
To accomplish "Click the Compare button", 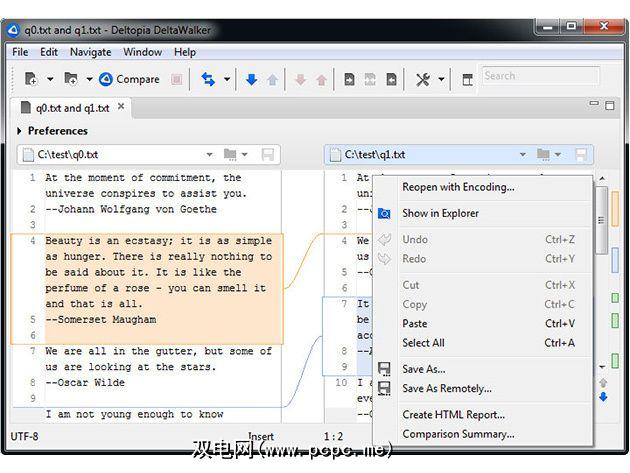I will [x=129, y=79].
